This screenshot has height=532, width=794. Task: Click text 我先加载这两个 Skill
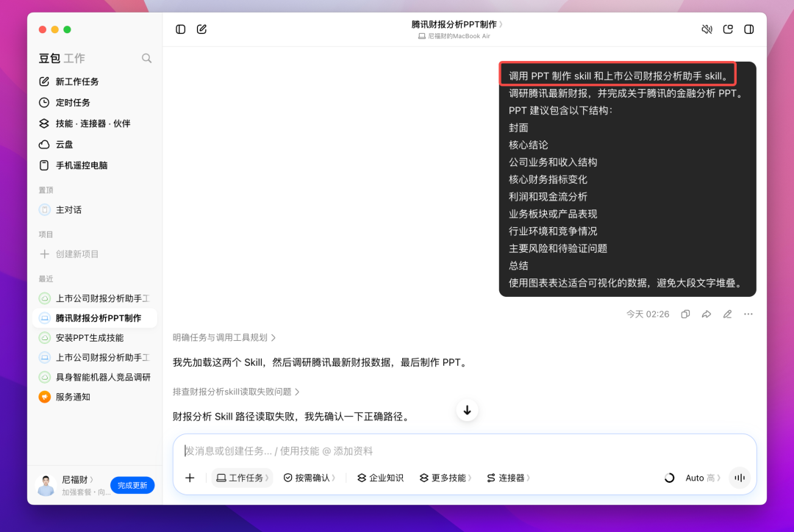pyautogui.click(x=218, y=362)
